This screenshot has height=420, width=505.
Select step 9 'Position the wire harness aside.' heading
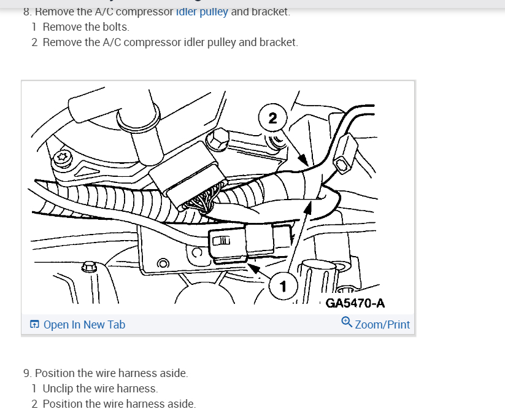coord(111,373)
